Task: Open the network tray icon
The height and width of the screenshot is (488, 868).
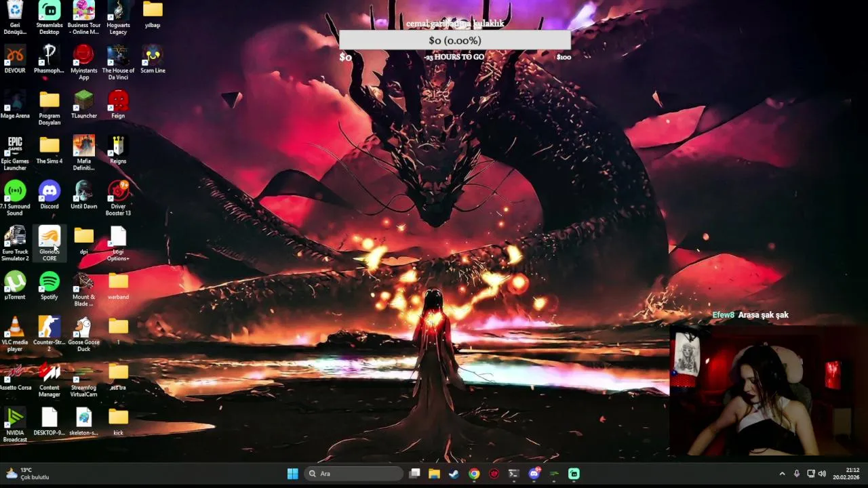Action: pos(811,474)
